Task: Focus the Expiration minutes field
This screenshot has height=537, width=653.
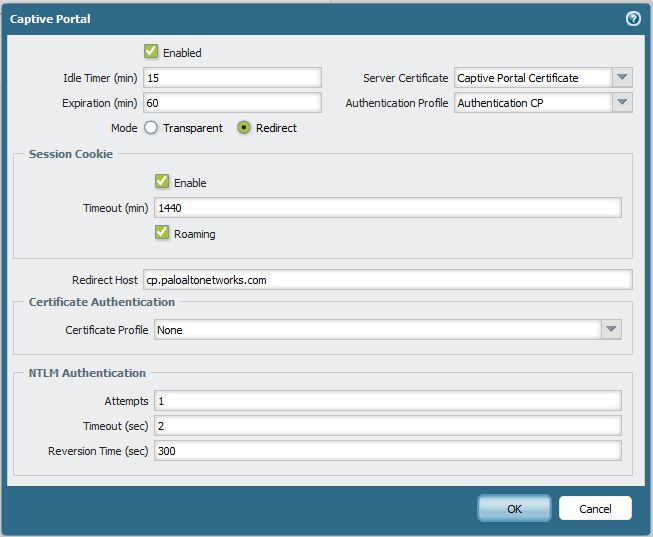Action: click(x=232, y=103)
